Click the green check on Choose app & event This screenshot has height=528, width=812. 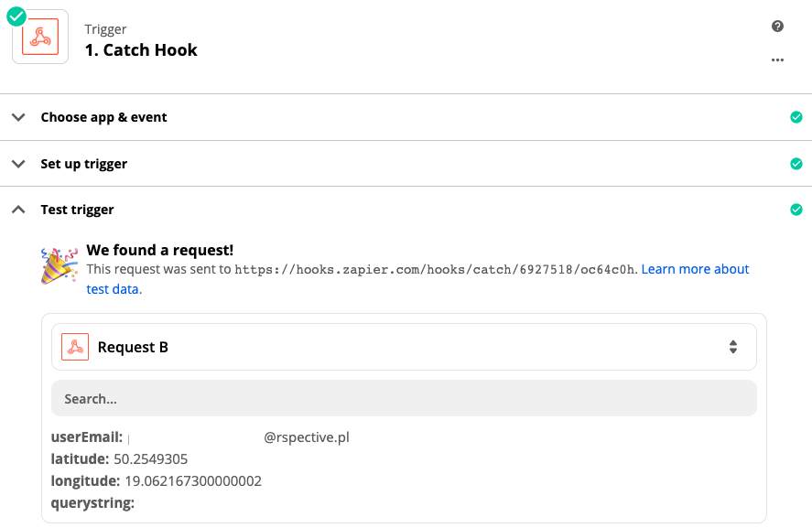[x=796, y=117]
